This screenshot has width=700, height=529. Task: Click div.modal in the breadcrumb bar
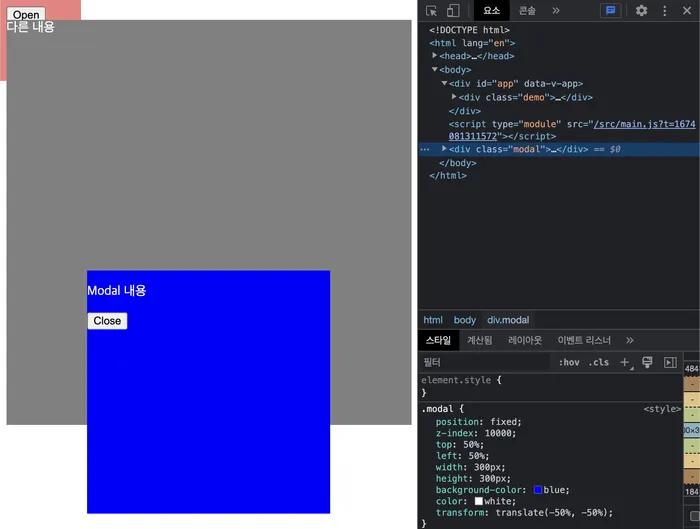point(508,320)
